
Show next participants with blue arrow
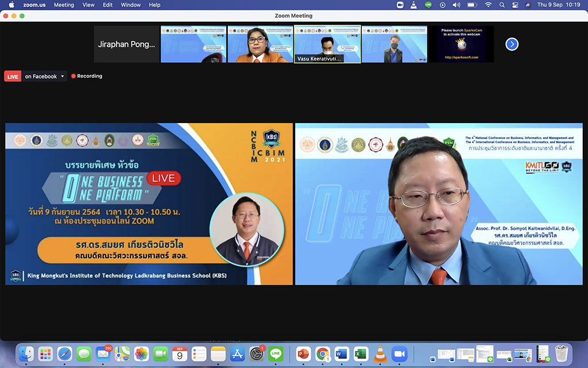pos(512,44)
